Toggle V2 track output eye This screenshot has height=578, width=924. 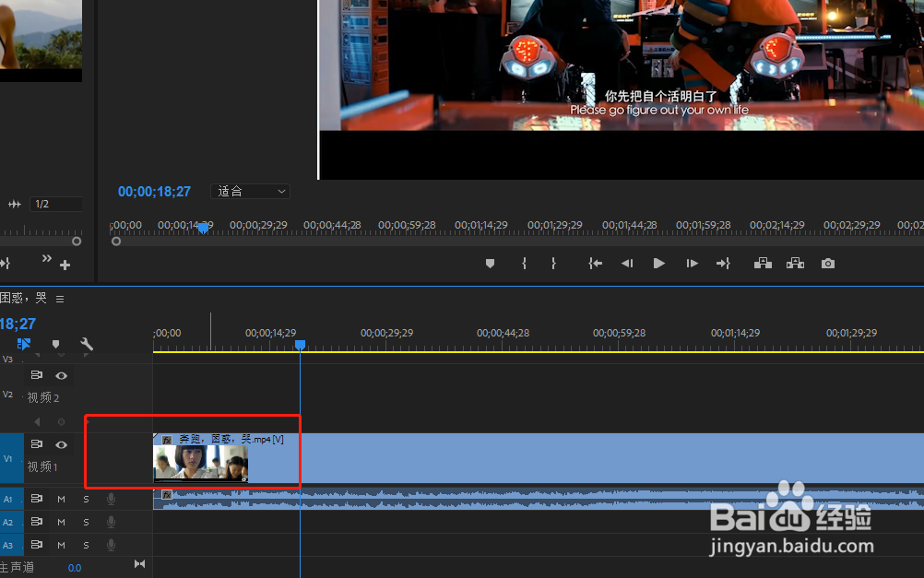pyautogui.click(x=61, y=375)
